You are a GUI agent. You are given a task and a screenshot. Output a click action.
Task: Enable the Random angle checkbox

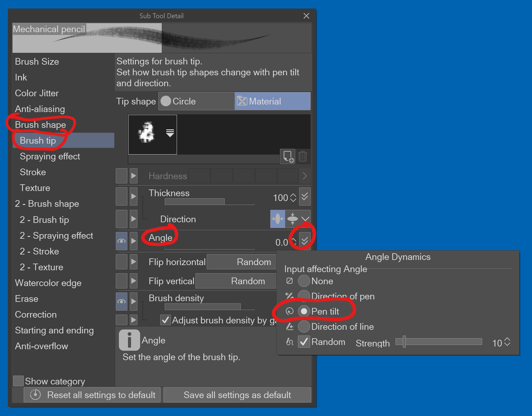[x=304, y=342]
